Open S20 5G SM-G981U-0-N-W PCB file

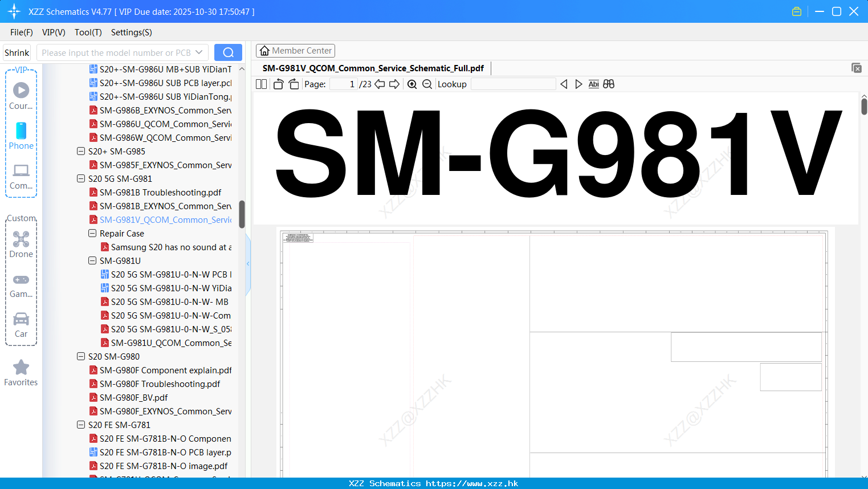pyautogui.click(x=166, y=274)
